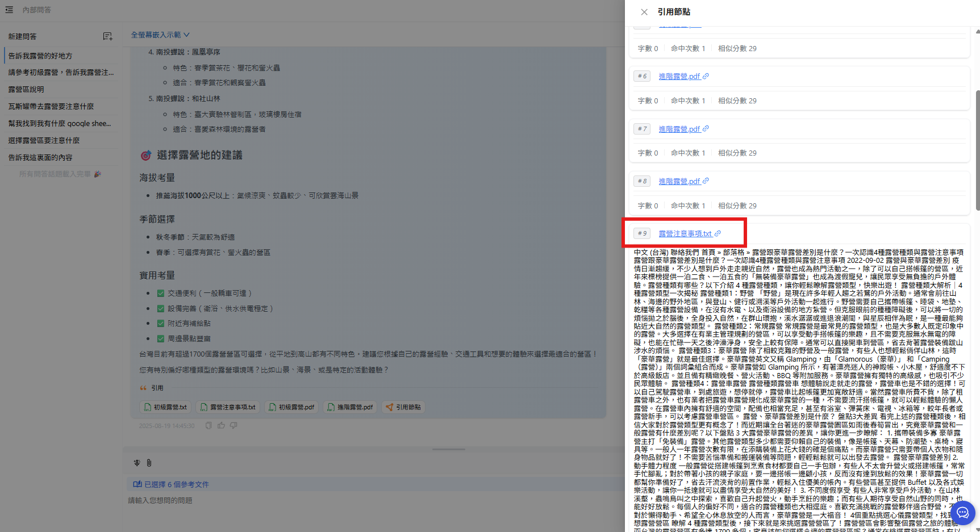Viewport: 980px width, 532px height.
Task: Copy the answer with the copy icon
Action: pos(208,425)
